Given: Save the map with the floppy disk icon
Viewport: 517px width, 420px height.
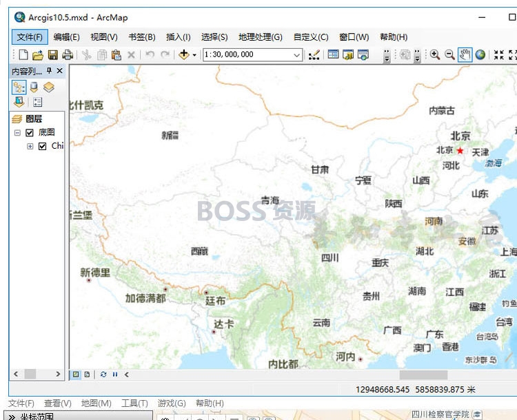Looking at the screenshot, I should click(53, 54).
